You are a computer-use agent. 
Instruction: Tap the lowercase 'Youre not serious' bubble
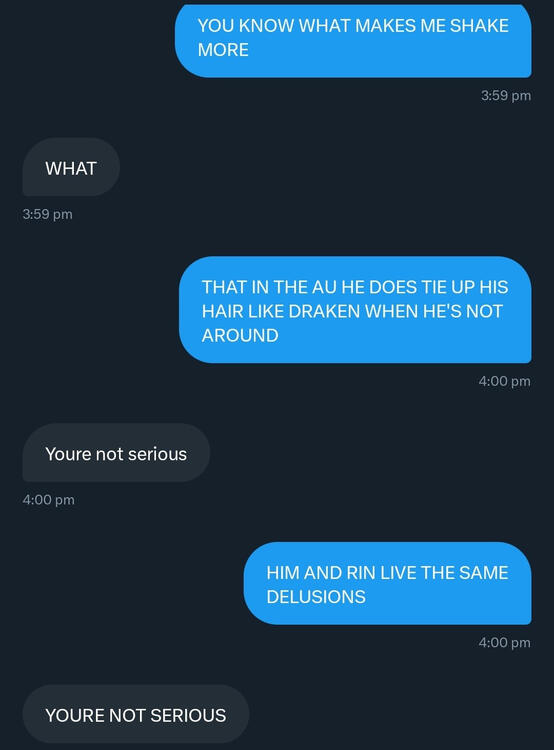pos(116,452)
